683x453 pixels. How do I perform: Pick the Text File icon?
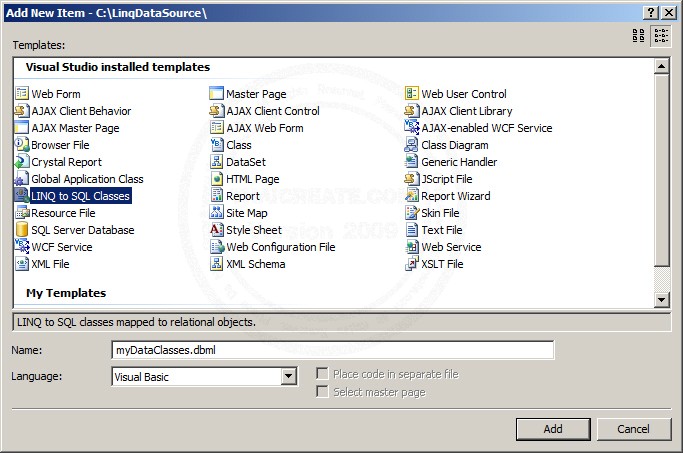click(x=412, y=230)
